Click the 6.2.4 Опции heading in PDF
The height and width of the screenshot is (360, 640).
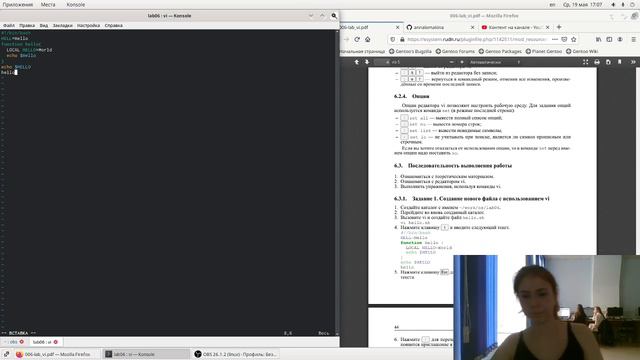coord(411,96)
